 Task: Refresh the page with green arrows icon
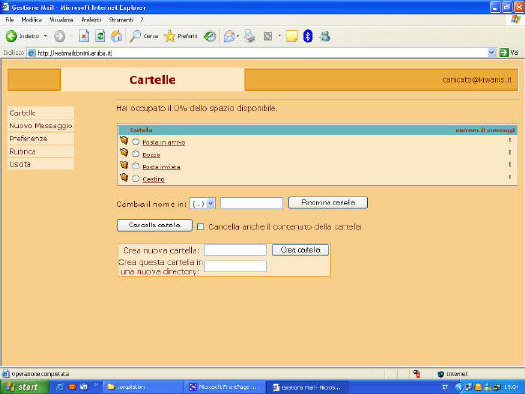click(100, 36)
